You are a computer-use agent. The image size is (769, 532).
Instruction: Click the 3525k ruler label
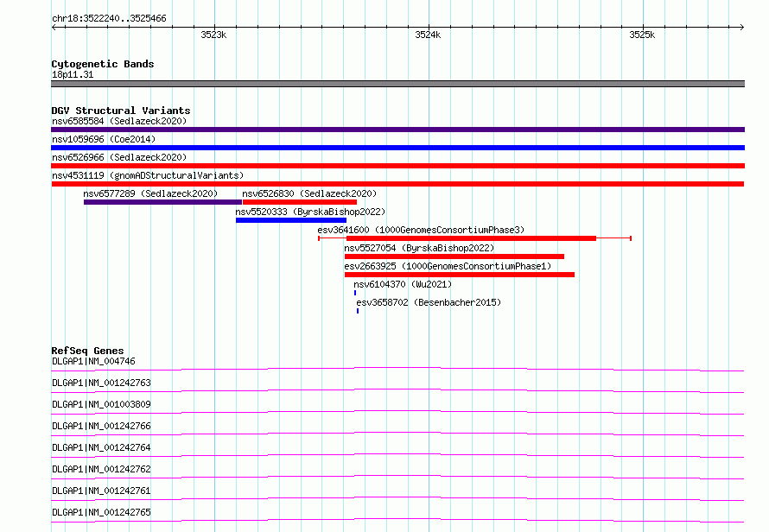(x=643, y=35)
